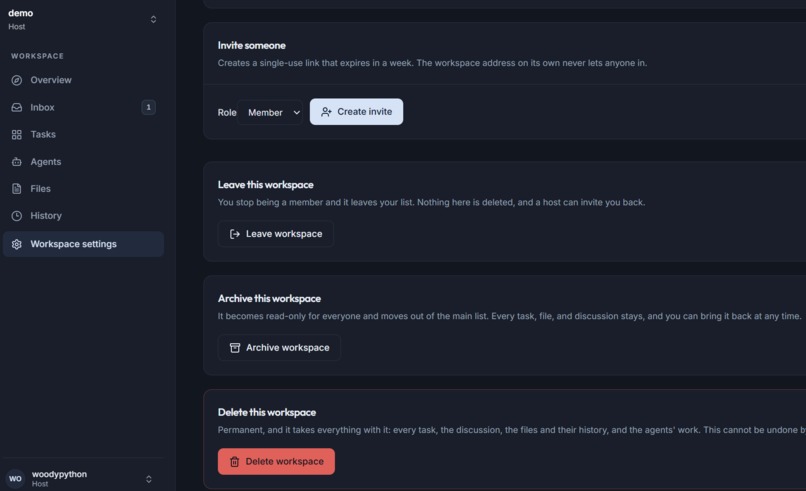This screenshot has height=491, width=806.
Task: Click the add-person icon on Create invite
Action: point(326,112)
